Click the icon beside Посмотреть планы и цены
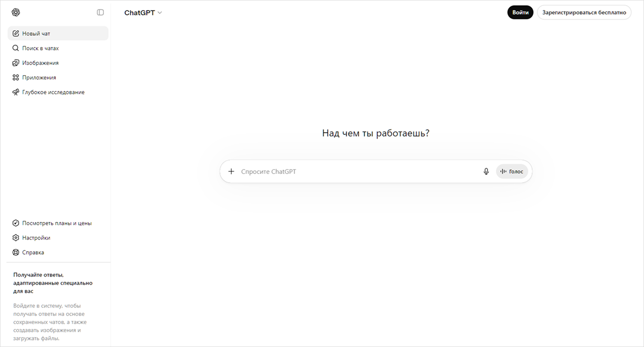 pyautogui.click(x=16, y=223)
